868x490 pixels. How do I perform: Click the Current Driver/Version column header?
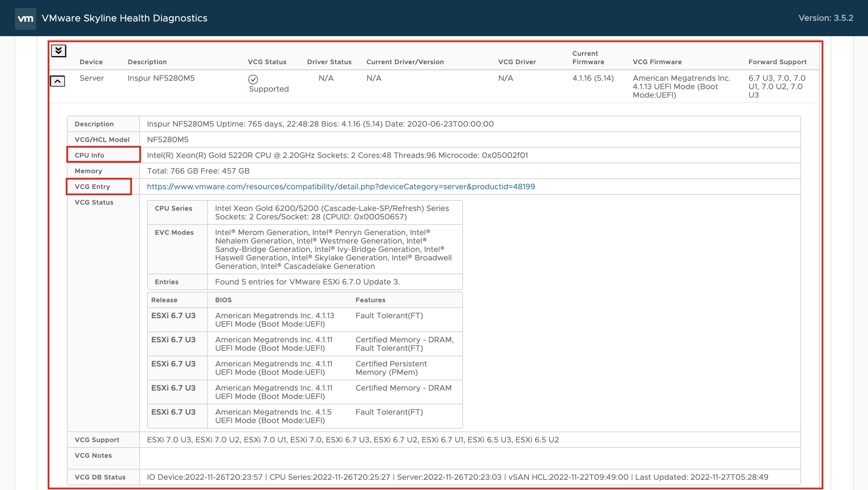point(405,62)
